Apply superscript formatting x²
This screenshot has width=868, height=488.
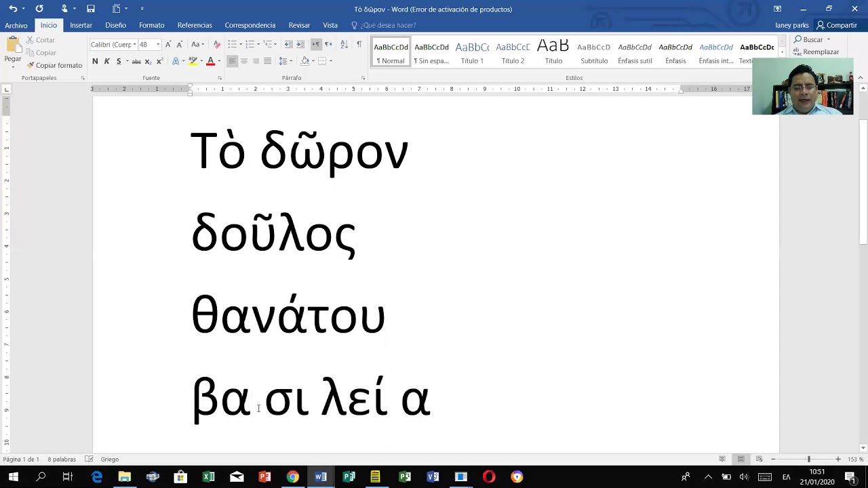(x=159, y=61)
